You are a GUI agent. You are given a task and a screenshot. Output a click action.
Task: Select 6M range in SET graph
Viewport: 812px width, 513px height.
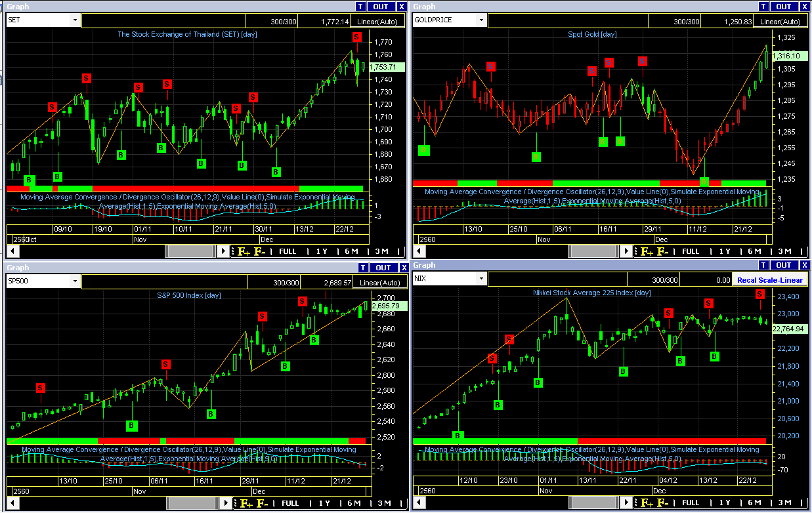click(x=352, y=251)
